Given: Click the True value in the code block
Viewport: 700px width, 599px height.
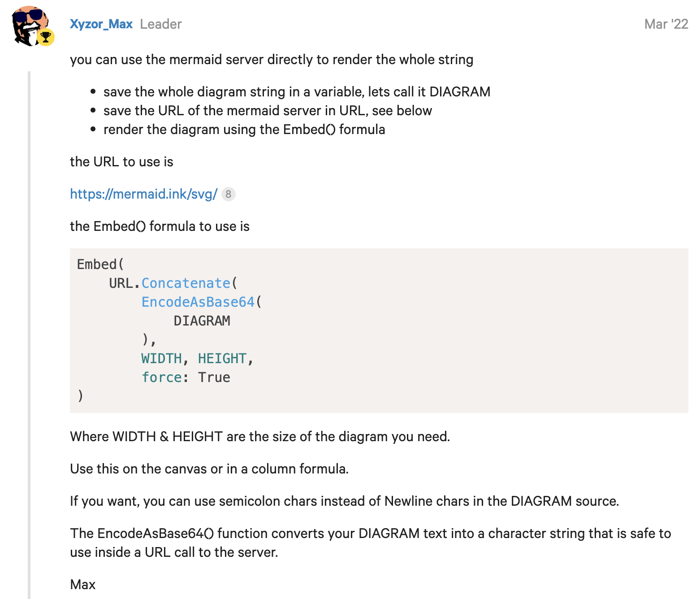Looking at the screenshot, I should [x=214, y=378].
